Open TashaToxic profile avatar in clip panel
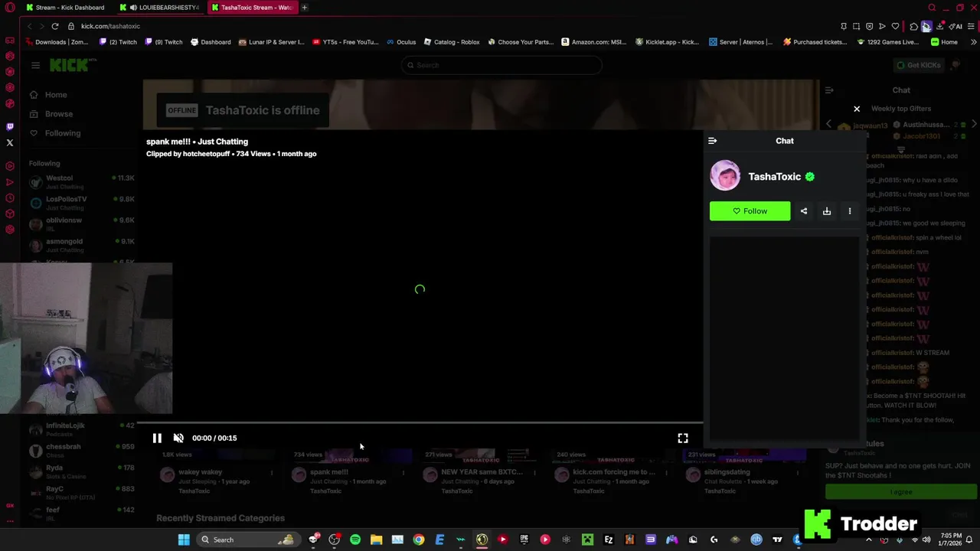This screenshot has height=551, width=980. tap(725, 176)
